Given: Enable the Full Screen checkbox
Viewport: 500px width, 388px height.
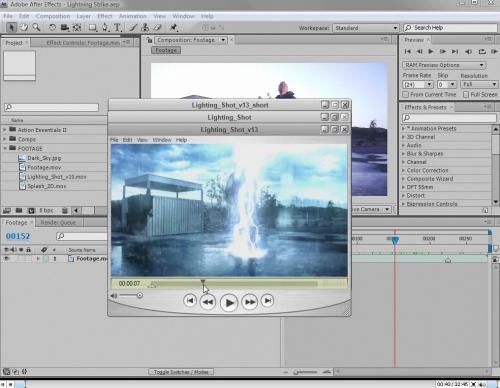Looking at the screenshot, I should coord(466,95).
